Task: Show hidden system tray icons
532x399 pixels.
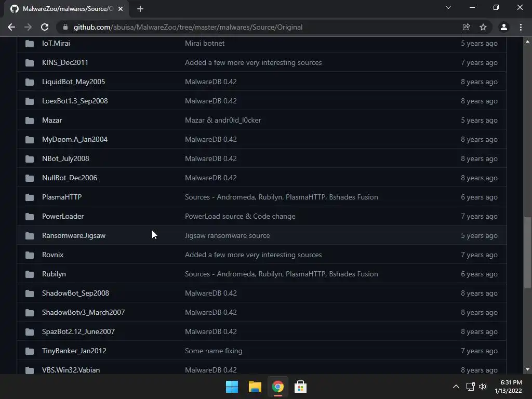Action: pos(456,387)
